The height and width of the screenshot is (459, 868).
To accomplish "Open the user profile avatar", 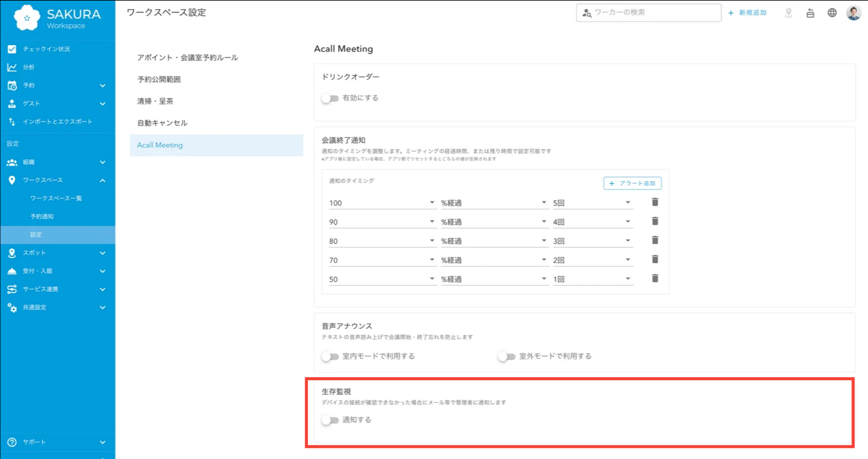I will pos(853,13).
